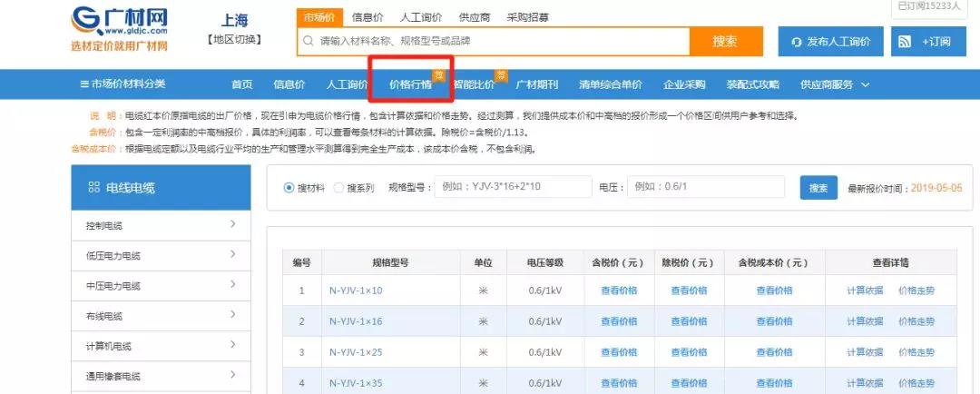Click 计算依据 for N-YJV-1×25

[x=865, y=352]
